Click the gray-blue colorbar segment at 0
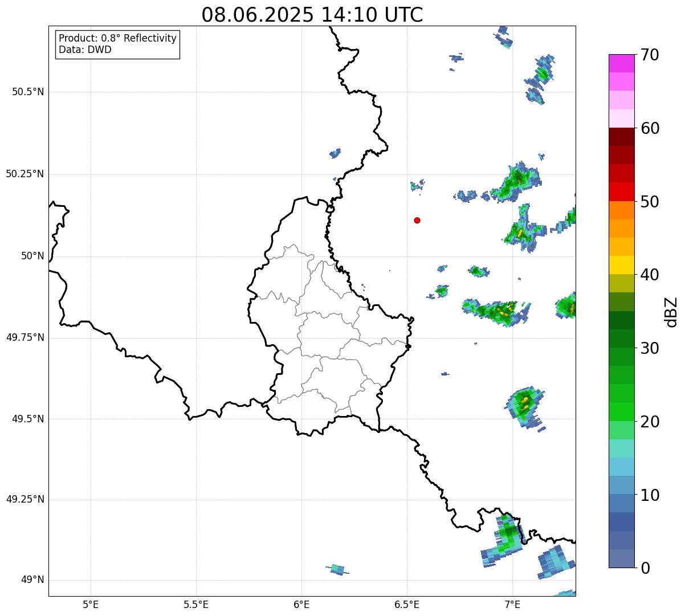This screenshot has width=685, height=616. (621, 558)
